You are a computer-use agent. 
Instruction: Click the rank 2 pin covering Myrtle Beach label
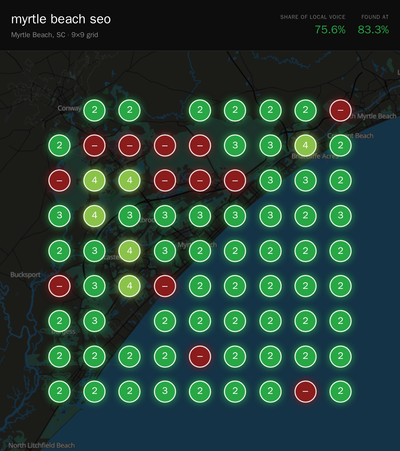pos(200,251)
